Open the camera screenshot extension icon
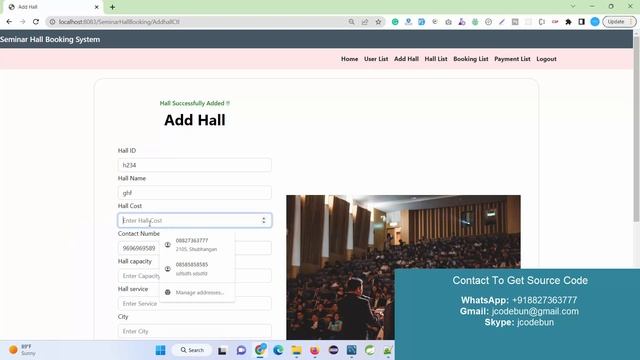The image size is (640, 360). coord(448,22)
